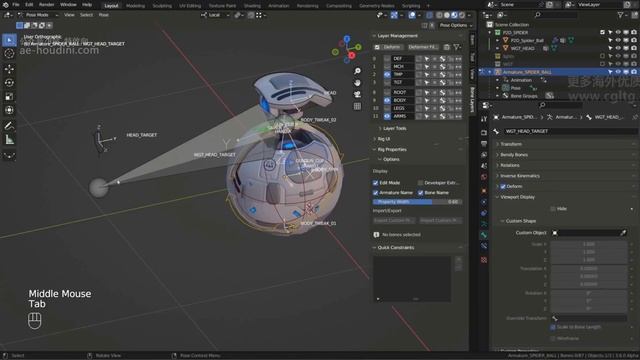Click the Tool properties tab icon
The width and height of the screenshot is (640, 360).
click(484, 119)
